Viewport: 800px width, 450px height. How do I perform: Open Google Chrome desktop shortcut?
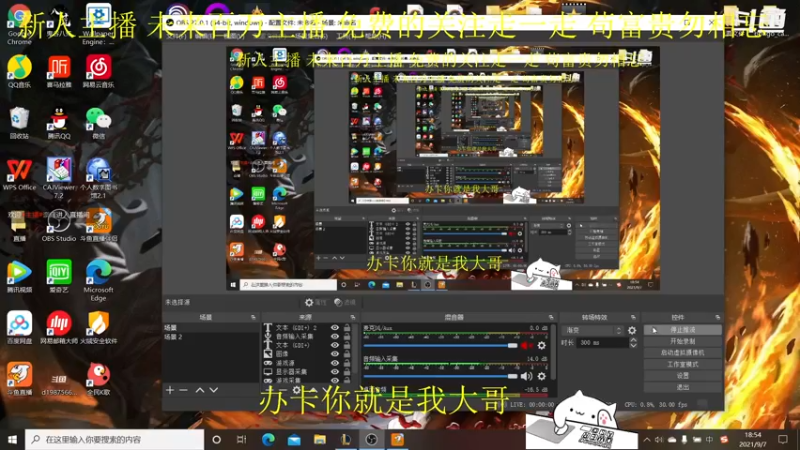[19, 24]
